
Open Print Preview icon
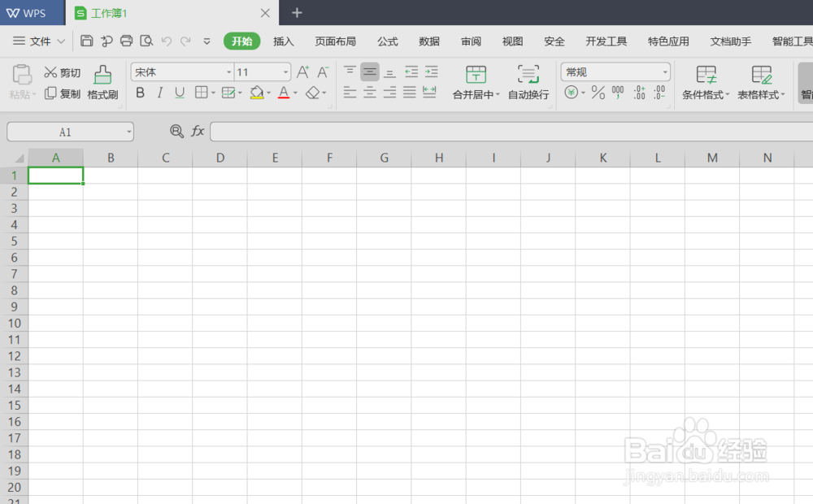[146, 41]
